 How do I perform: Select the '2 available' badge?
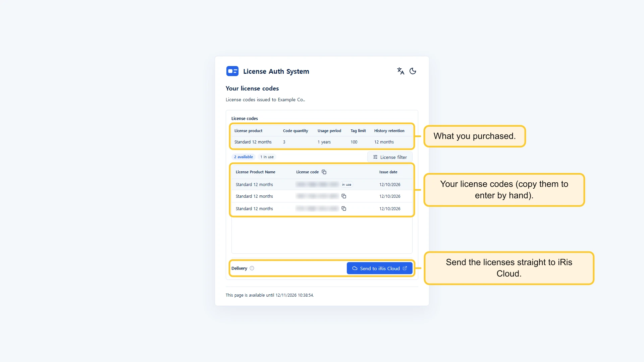(x=244, y=157)
